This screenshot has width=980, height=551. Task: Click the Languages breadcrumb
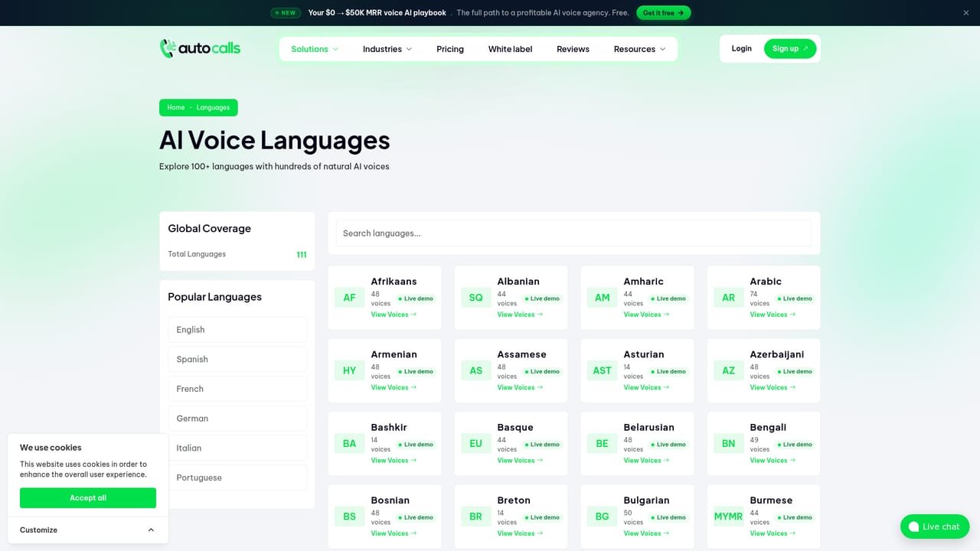pyautogui.click(x=213, y=108)
